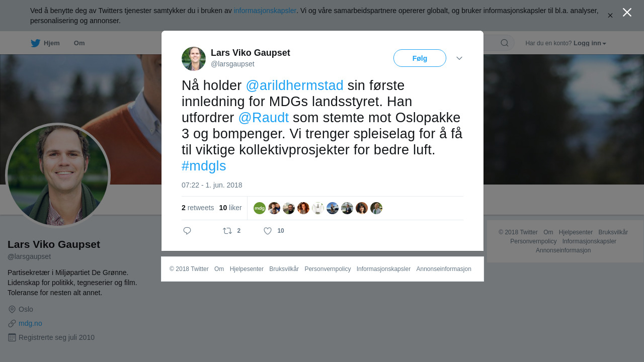
Task: Click the Følg button
Action: pyautogui.click(x=420, y=58)
